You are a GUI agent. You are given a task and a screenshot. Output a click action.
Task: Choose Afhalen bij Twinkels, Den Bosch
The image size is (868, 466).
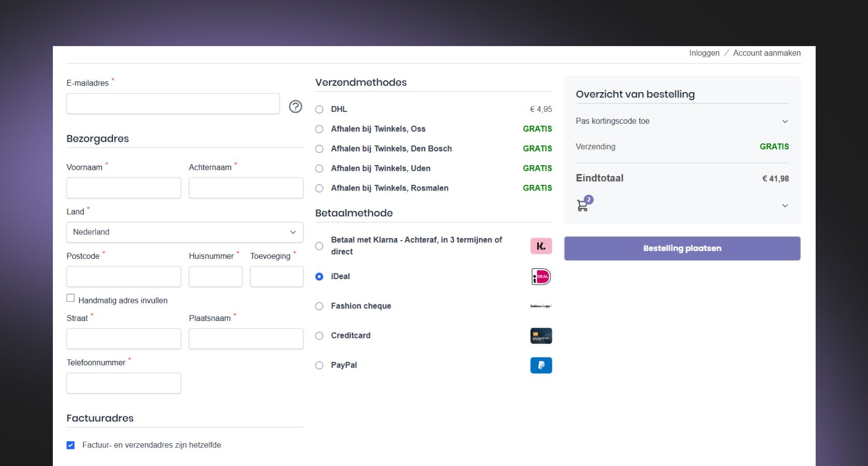coord(319,149)
